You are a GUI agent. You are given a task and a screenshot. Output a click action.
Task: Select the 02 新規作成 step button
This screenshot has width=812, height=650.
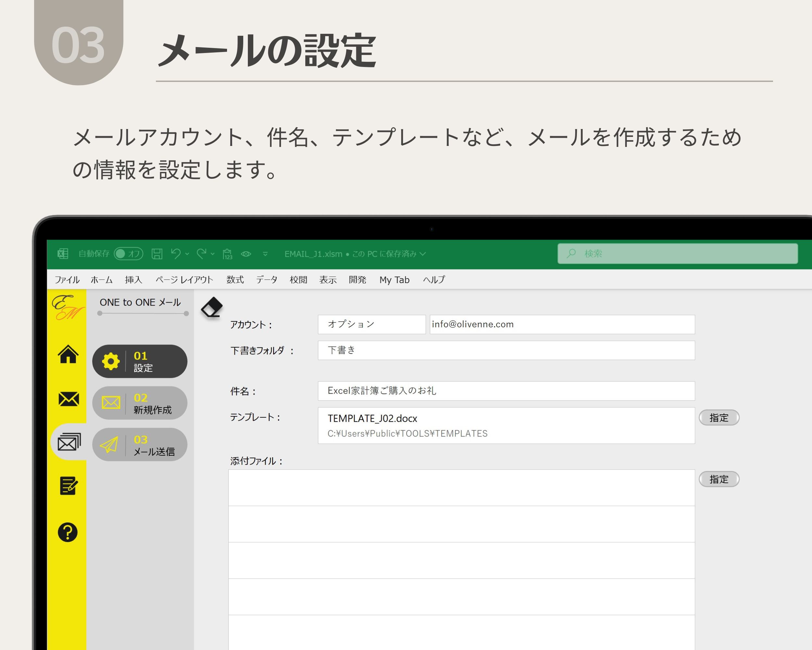tap(140, 403)
